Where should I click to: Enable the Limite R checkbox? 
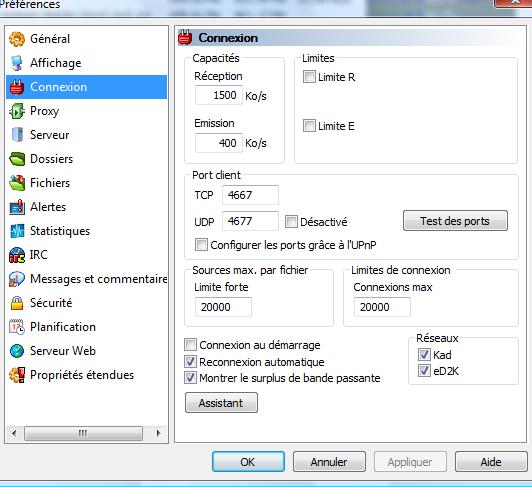coord(309,77)
